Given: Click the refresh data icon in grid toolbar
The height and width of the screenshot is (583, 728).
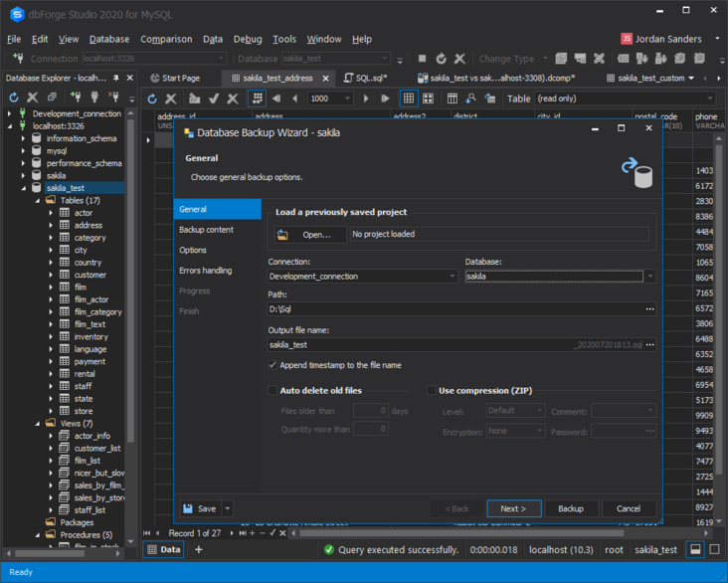Looking at the screenshot, I should (x=152, y=98).
